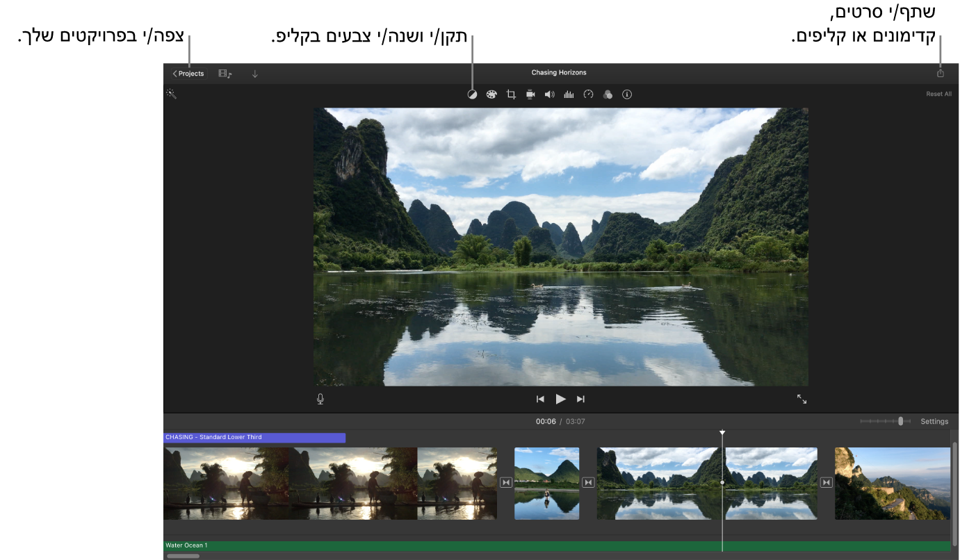Toggle voiceover recording with the microphone
The image size is (960, 560).
(x=320, y=398)
